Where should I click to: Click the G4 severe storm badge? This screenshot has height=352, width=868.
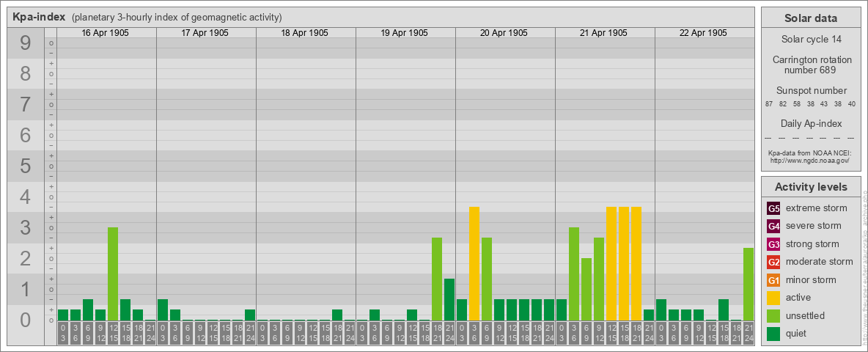[773, 226]
